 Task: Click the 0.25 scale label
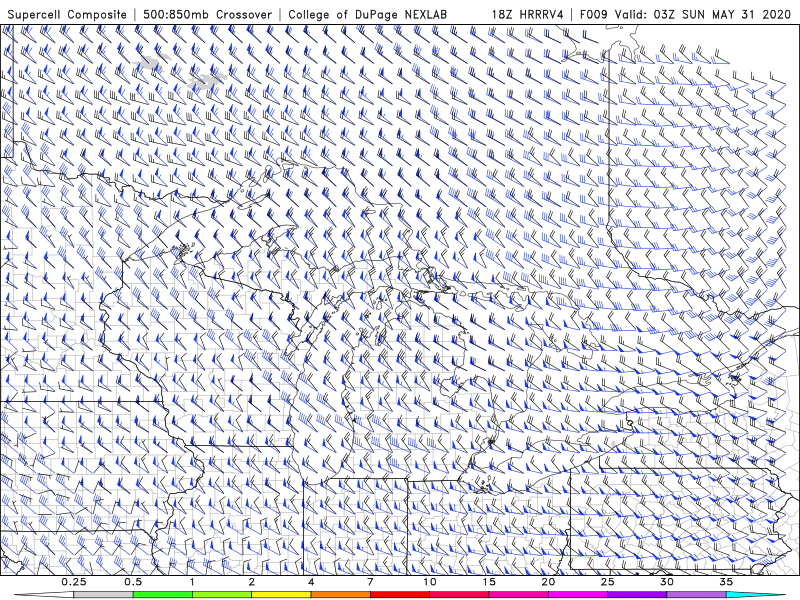(74, 582)
